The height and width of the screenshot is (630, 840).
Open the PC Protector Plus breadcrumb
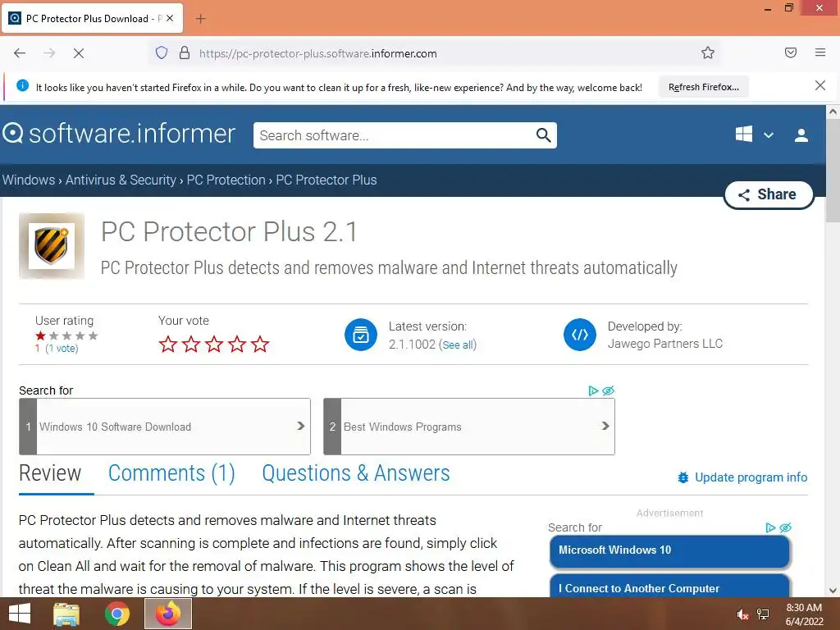tap(326, 180)
